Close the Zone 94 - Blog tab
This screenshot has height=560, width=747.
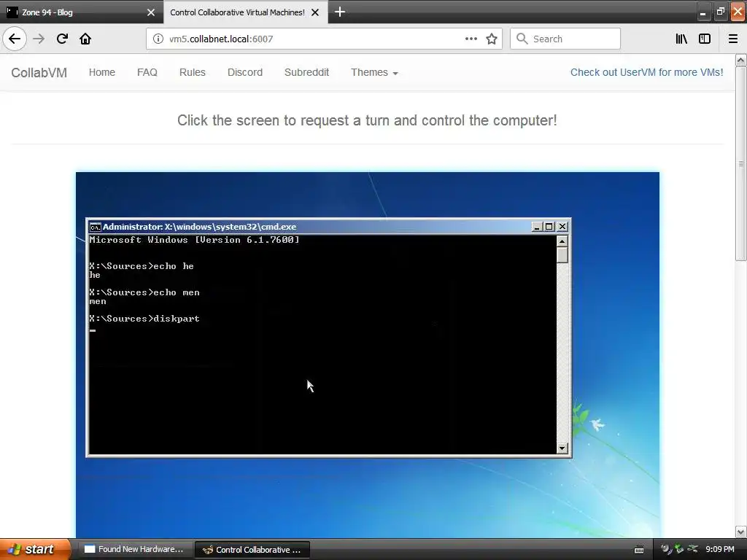point(150,12)
